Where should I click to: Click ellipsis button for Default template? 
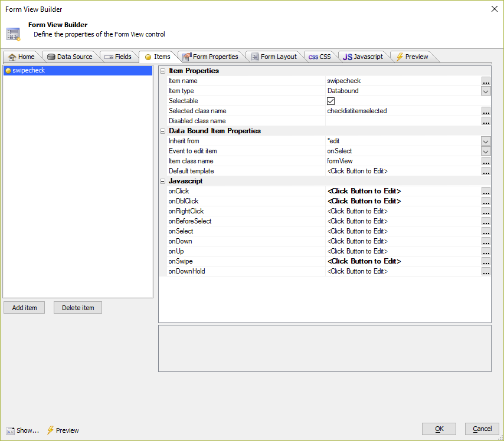pyautogui.click(x=486, y=171)
